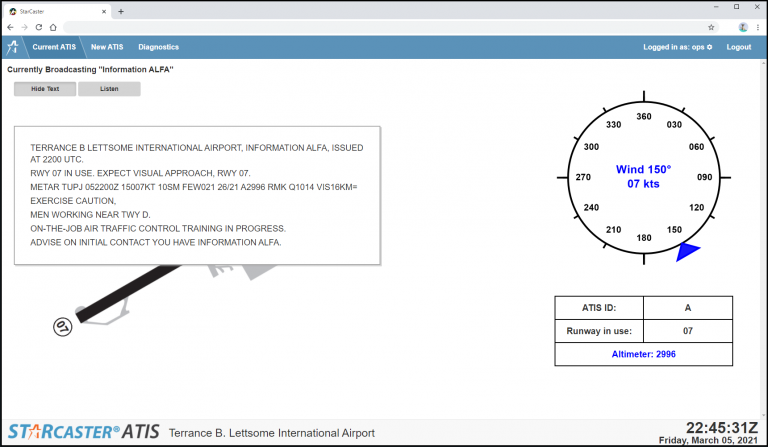Reload the page with the refresh icon
Viewport: 768px width, 447px height.
click(39, 27)
